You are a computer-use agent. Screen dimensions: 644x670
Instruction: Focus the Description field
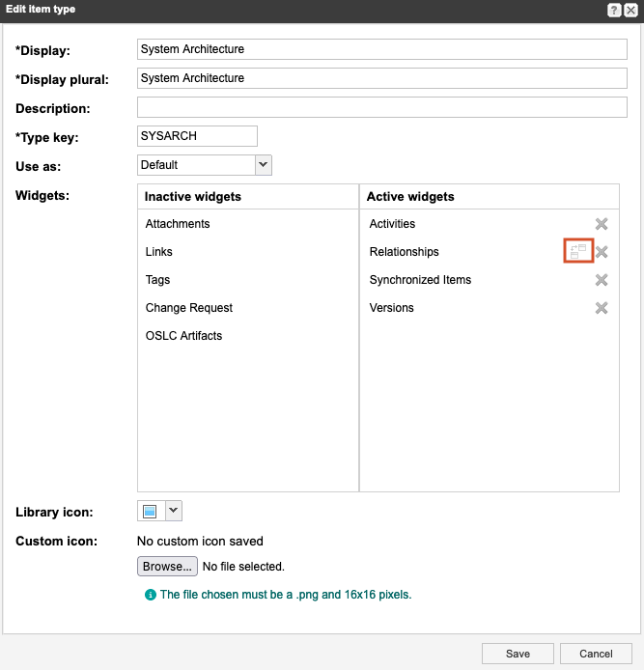point(382,107)
